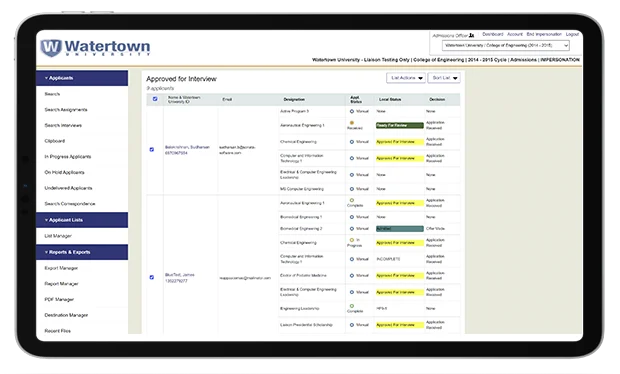Click the Local Status column header

coord(390,99)
